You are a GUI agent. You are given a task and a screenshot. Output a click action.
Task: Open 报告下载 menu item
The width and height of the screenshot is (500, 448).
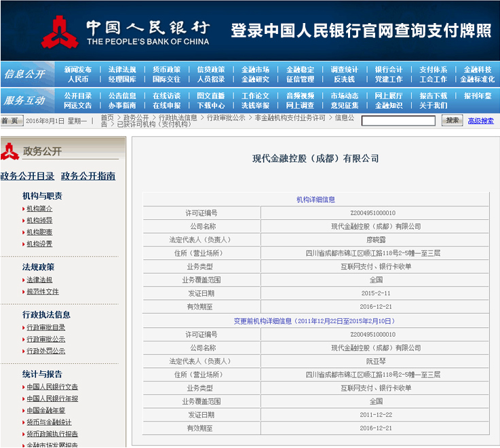(433, 96)
